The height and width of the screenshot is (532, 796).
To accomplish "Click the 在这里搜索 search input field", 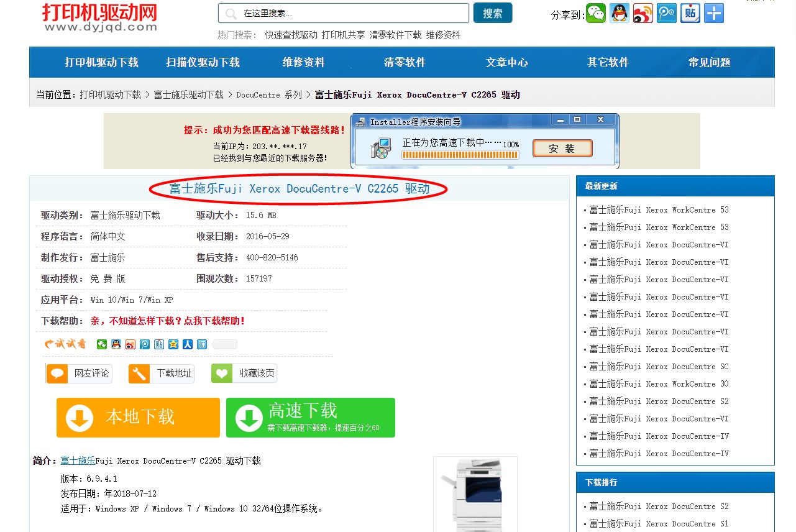I will tap(344, 13).
